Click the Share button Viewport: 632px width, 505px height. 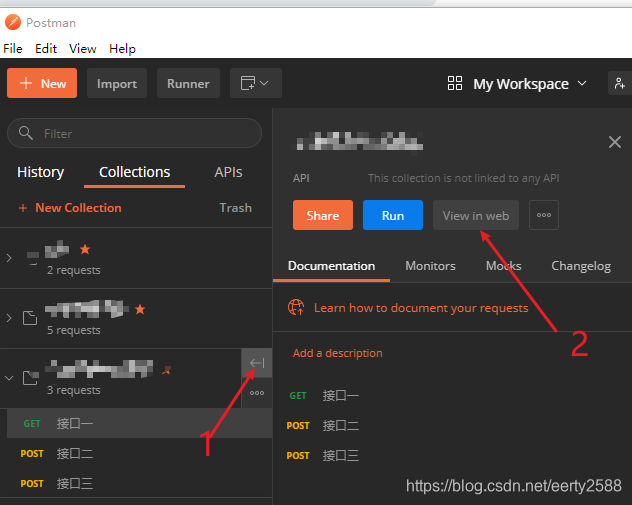point(323,215)
